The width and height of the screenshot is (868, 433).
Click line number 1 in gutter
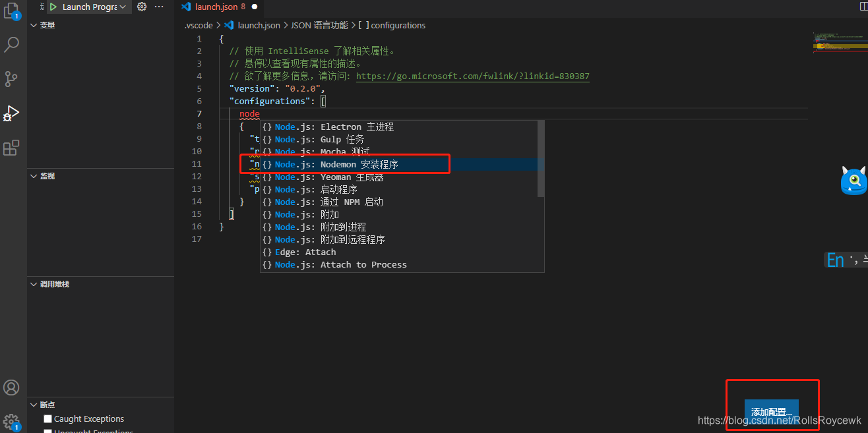click(199, 38)
